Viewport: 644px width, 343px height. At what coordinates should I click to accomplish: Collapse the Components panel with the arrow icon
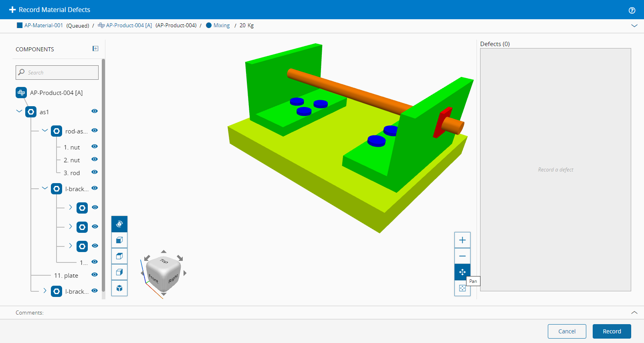pos(95,48)
